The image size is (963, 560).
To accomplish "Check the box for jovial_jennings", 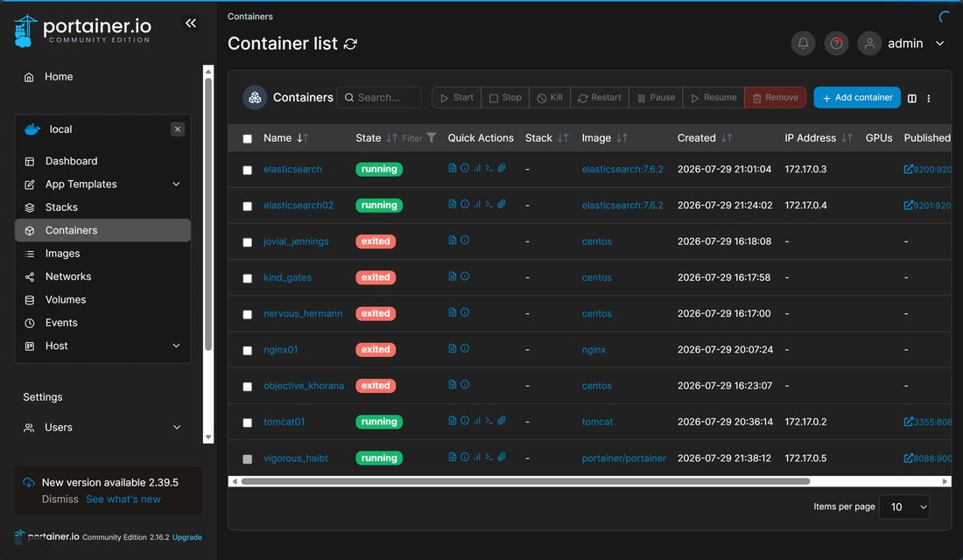I will click(248, 242).
